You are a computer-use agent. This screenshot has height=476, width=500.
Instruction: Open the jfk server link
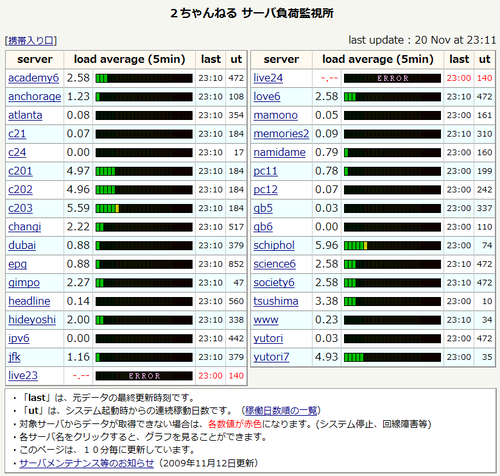point(14,357)
